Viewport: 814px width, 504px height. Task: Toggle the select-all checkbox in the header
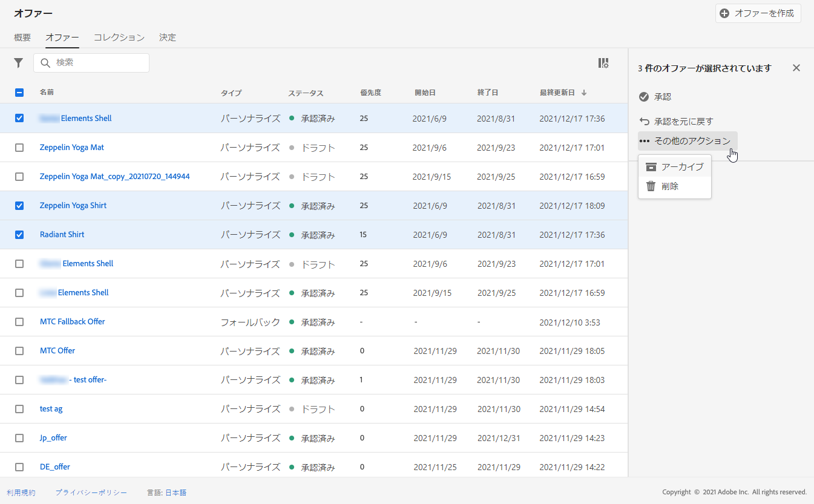[19, 93]
